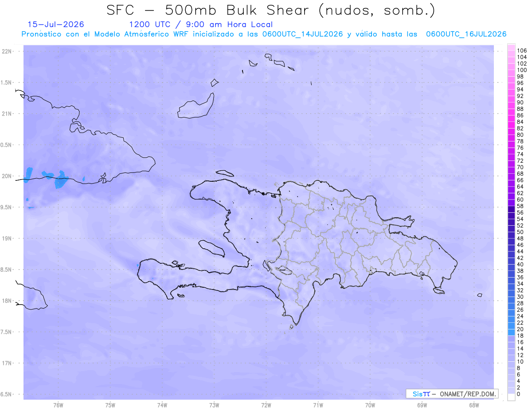Click the 'SisTT – ONAMET/REP.DOM.' credit box
Image resolution: width=532 pixels, height=411 pixels.
452,394
